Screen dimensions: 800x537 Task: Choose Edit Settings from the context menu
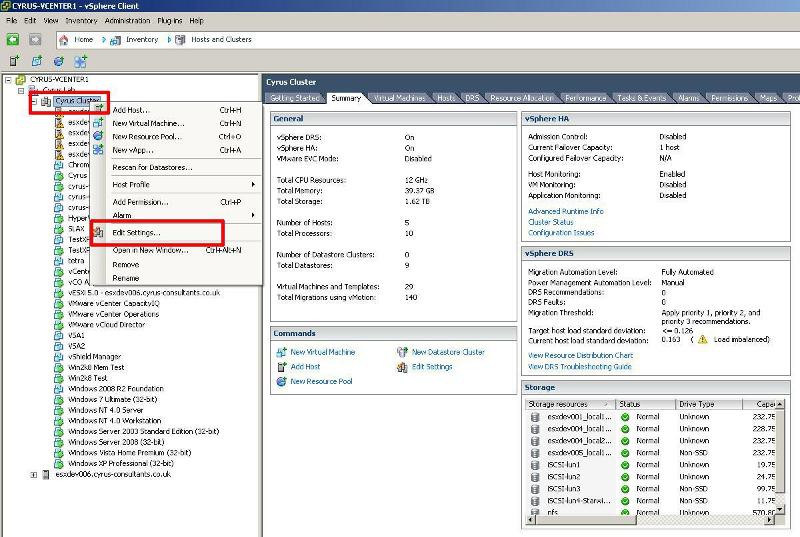pos(136,233)
